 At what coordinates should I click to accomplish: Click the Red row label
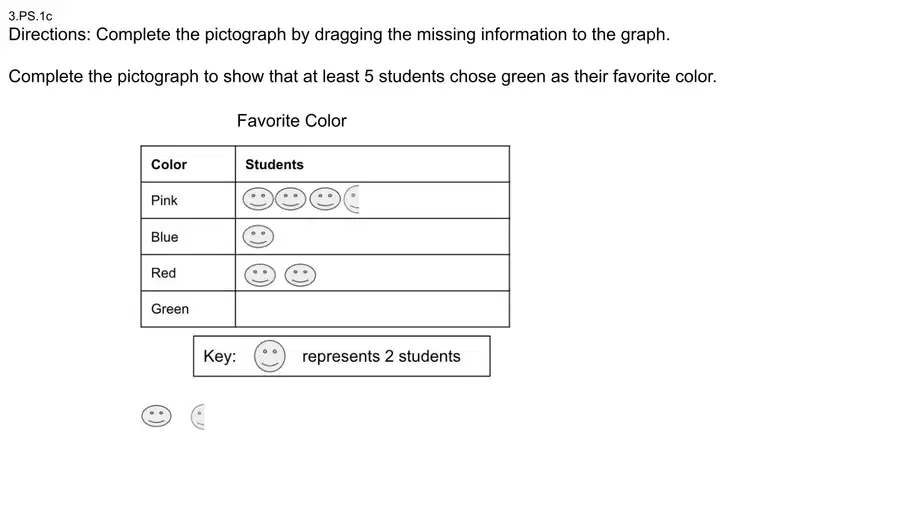(x=164, y=273)
